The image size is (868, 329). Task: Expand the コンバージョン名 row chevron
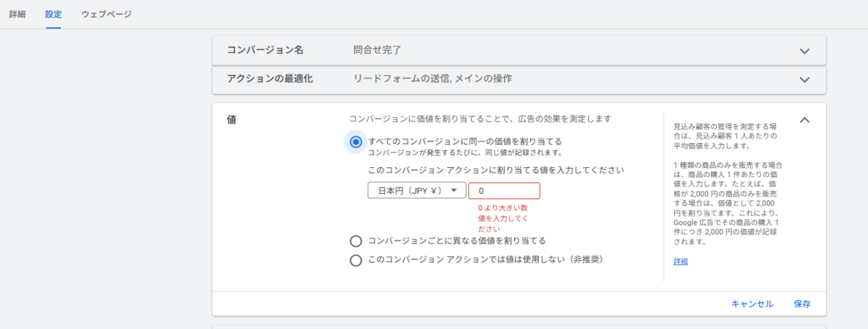coord(804,51)
